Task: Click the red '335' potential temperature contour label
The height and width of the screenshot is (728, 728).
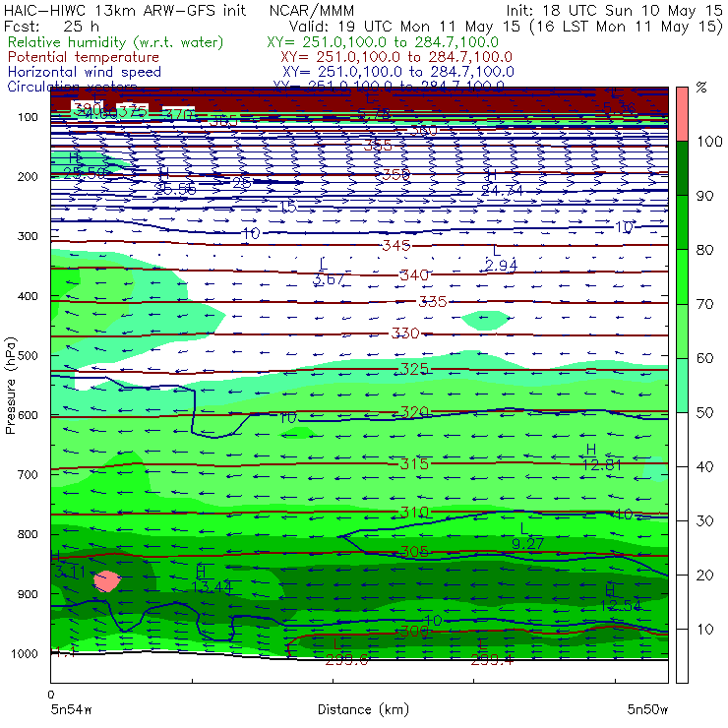Action: (x=432, y=302)
